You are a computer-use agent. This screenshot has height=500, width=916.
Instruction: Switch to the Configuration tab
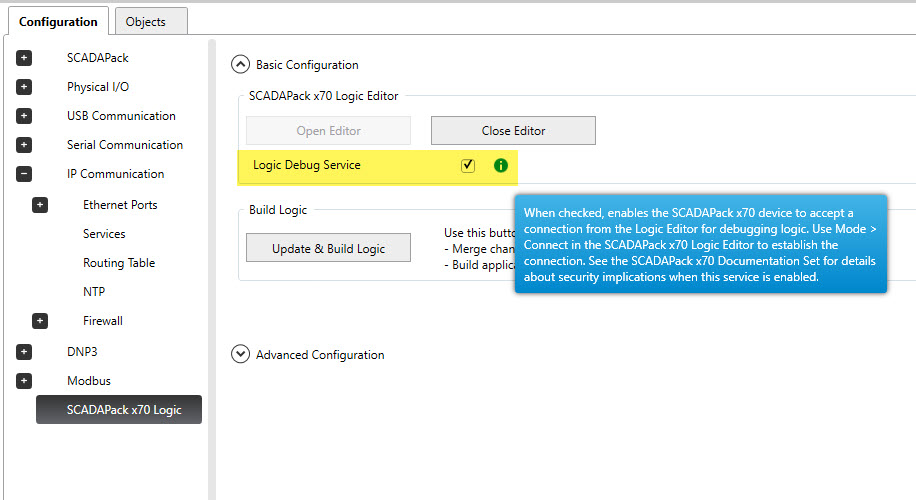click(x=58, y=22)
